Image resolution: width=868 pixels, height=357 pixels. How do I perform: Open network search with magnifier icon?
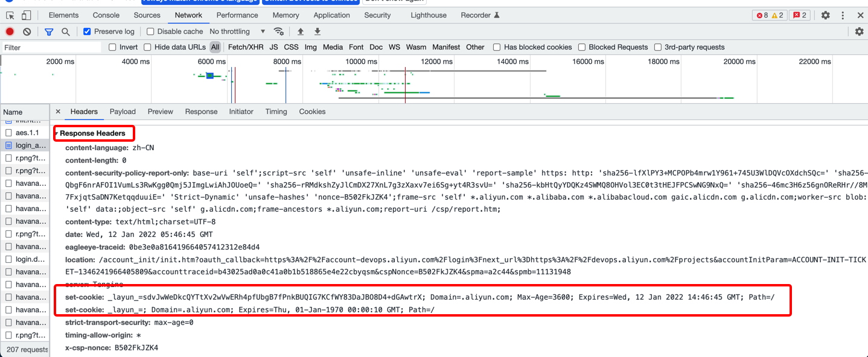(x=65, y=31)
